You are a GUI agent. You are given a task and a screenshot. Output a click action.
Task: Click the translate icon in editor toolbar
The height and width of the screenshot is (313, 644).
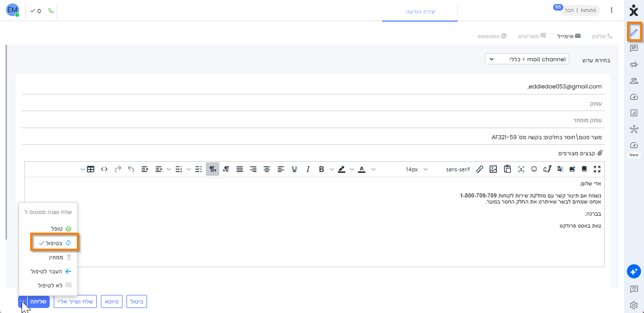[x=561, y=169]
